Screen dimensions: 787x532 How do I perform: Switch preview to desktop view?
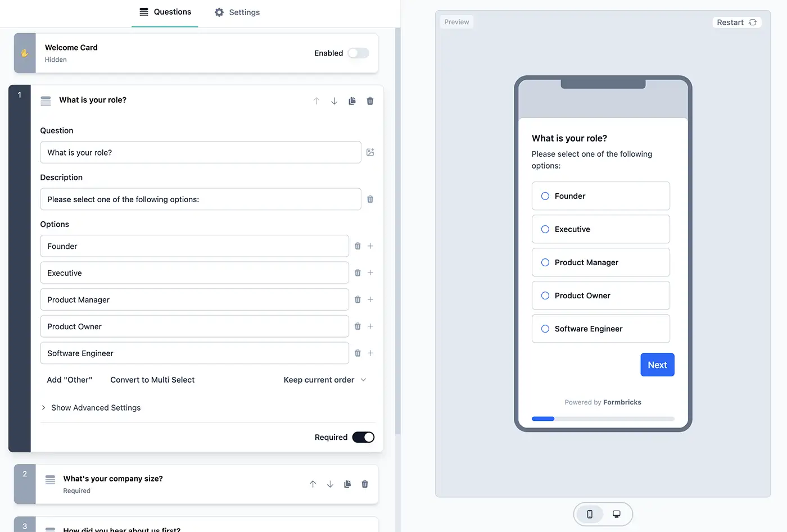pyautogui.click(x=616, y=513)
